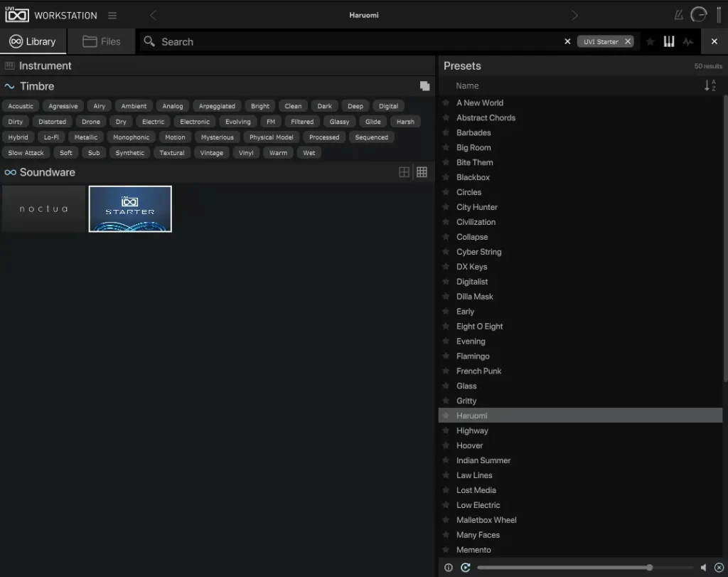This screenshot has height=577, width=728.
Task: Toggle auto-play preview button
Action: (x=466, y=567)
